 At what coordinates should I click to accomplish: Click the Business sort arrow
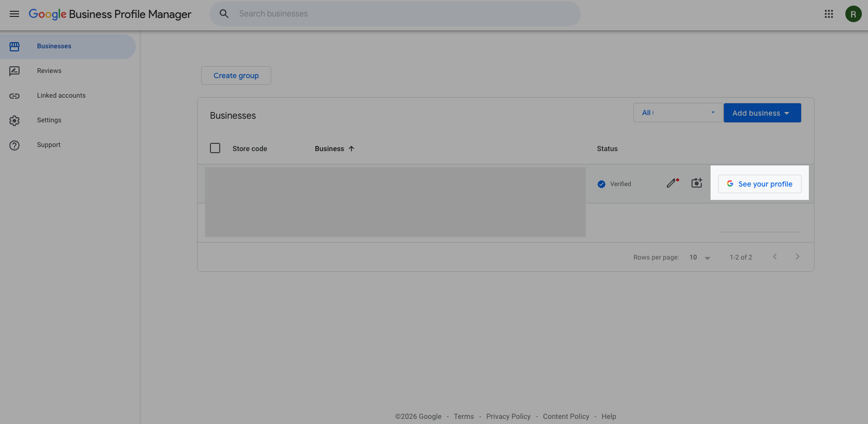tap(351, 149)
